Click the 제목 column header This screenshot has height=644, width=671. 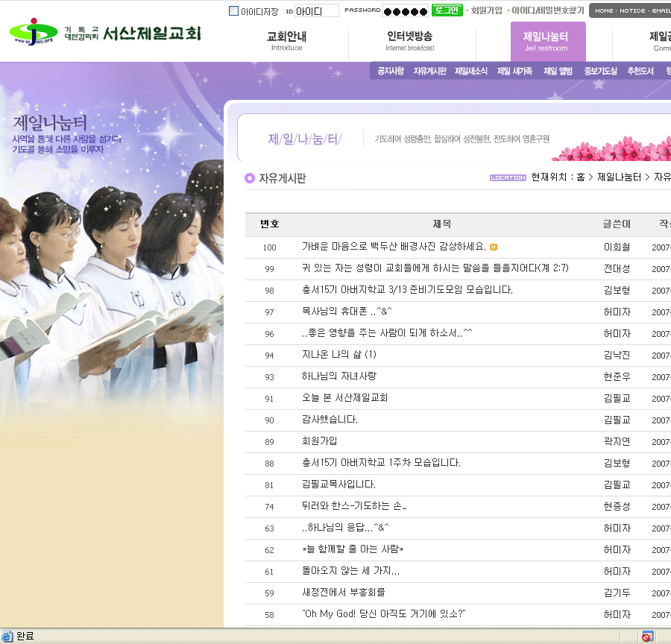[x=442, y=224]
